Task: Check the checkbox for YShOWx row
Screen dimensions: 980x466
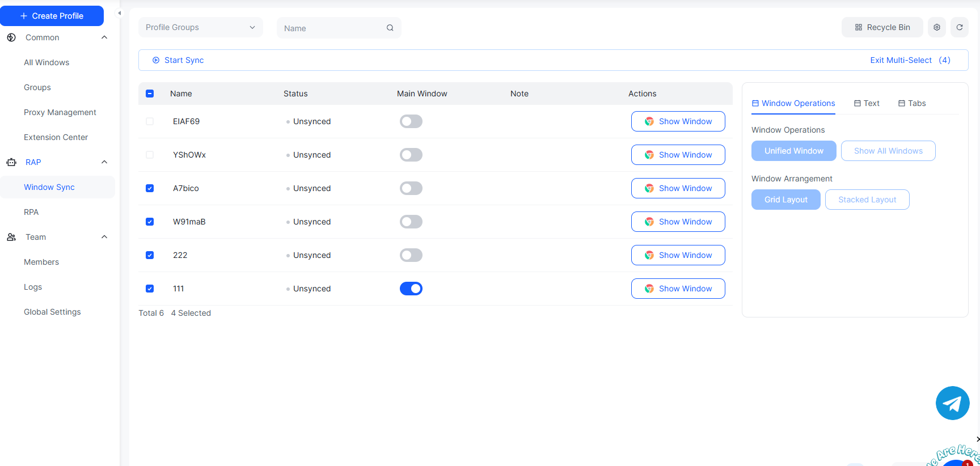Action: (150, 155)
